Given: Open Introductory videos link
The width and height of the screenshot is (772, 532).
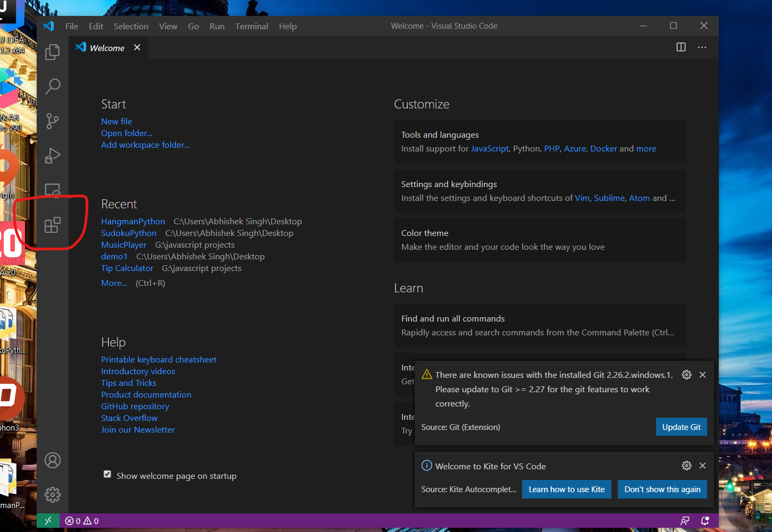Looking at the screenshot, I should [x=138, y=371].
